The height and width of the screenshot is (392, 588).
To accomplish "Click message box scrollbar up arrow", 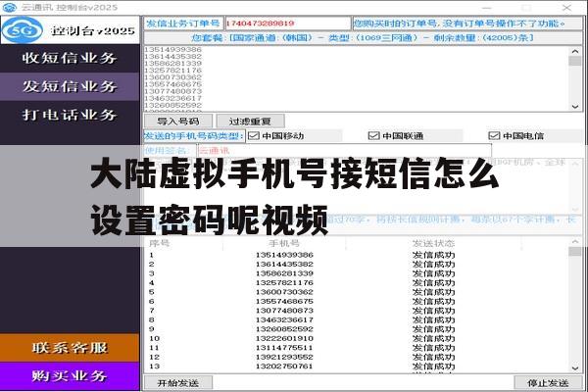I will click(575, 164).
